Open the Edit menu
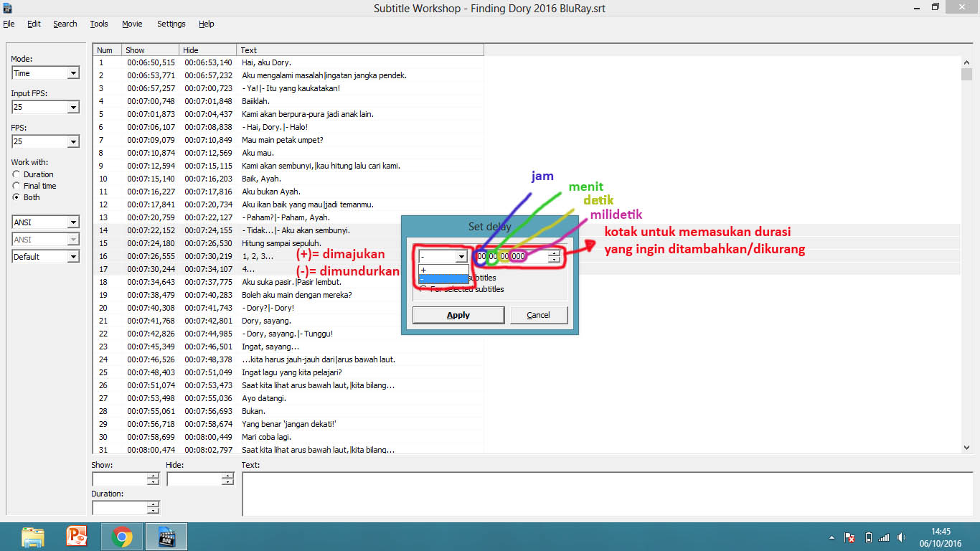The height and width of the screenshot is (551, 980). coord(34,24)
